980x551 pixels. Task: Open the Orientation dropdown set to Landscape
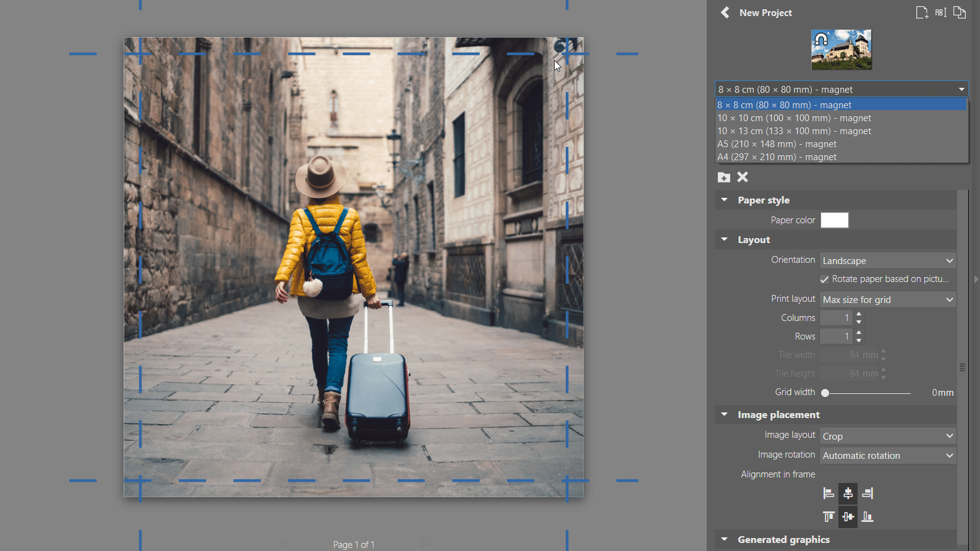888,261
